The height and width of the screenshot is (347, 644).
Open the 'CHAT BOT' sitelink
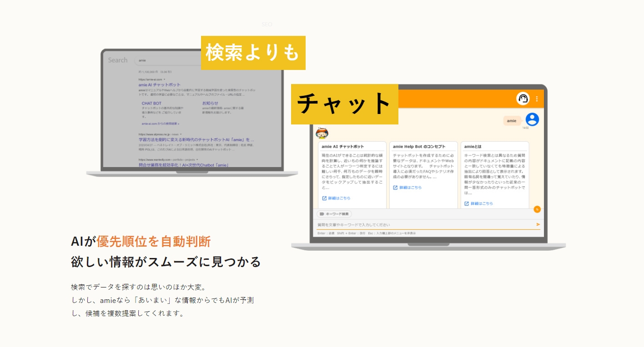click(x=151, y=104)
